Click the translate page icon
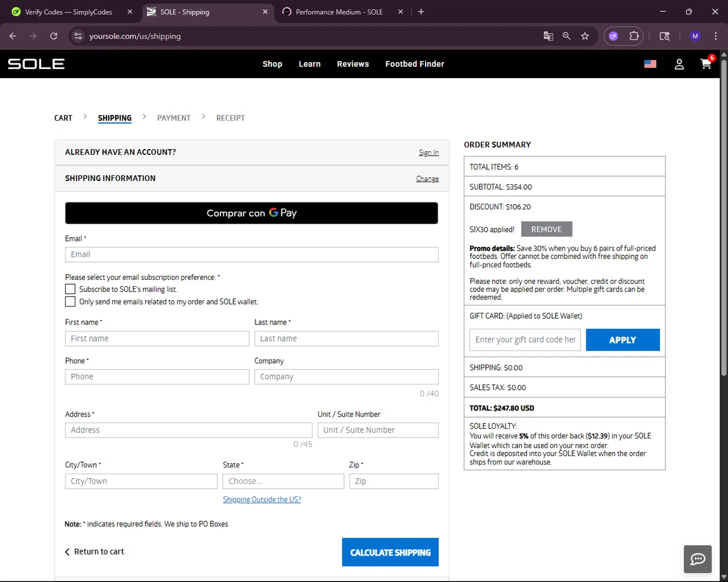Viewport: 728px width, 582px height. click(x=548, y=36)
